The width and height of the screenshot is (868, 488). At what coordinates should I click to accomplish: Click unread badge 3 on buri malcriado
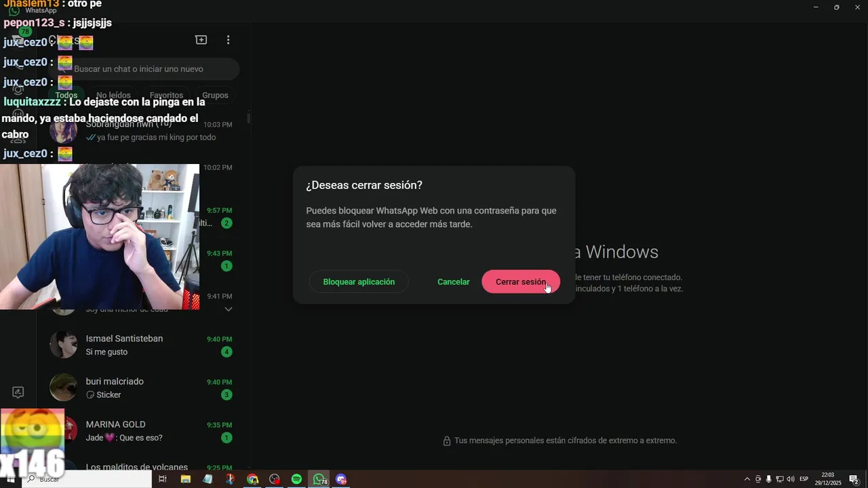pyautogui.click(x=226, y=394)
